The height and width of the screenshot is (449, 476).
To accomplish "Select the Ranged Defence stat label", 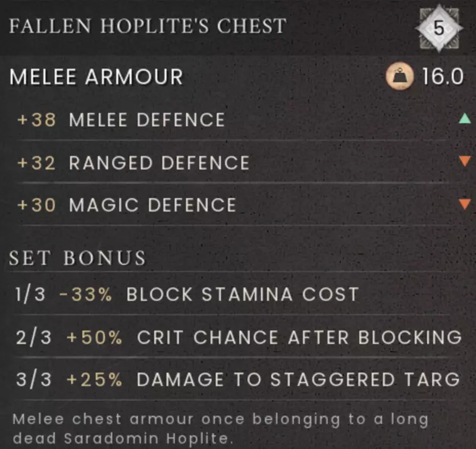I will 159,163.
